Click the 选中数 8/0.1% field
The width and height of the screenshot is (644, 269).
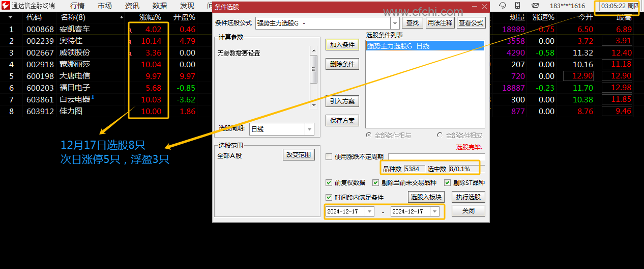(463, 169)
